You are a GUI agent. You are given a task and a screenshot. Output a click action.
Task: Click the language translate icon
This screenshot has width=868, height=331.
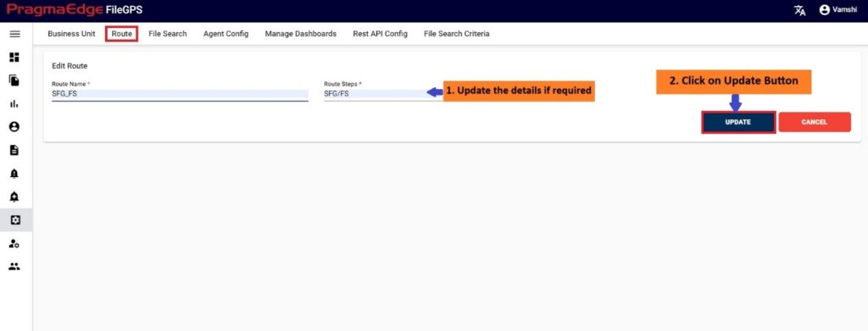[799, 10]
